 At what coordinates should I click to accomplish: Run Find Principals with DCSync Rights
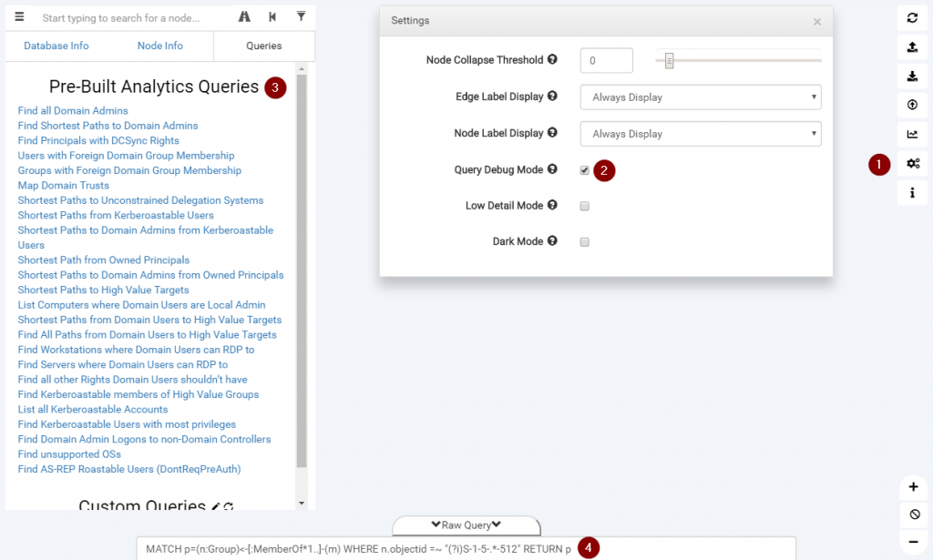pos(98,140)
